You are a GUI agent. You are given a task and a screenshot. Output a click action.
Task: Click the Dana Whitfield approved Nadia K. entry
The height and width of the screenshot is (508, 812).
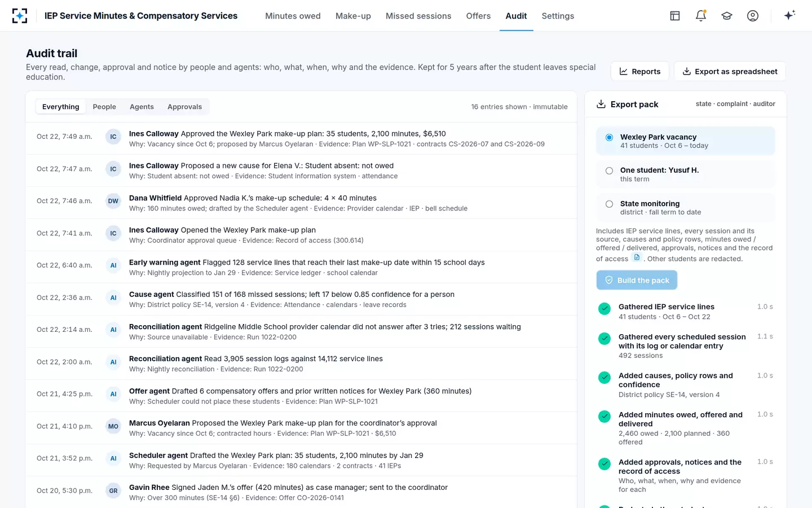(301, 203)
